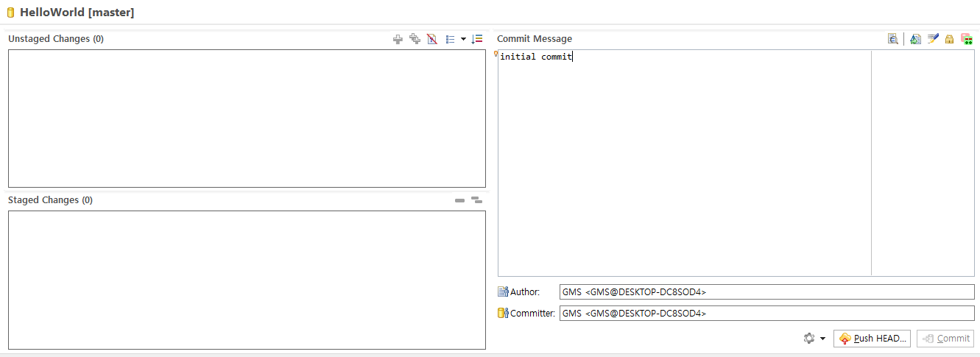Image resolution: width=980 pixels, height=357 pixels.
Task: Click the presentation list-style icon
Action: (x=450, y=39)
